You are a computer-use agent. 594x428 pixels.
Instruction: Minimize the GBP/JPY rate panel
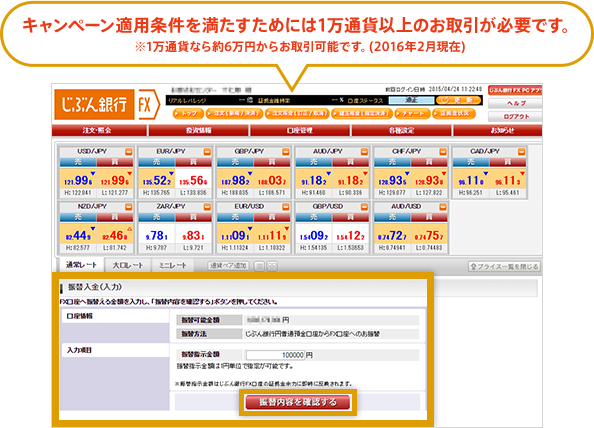coord(286,152)
